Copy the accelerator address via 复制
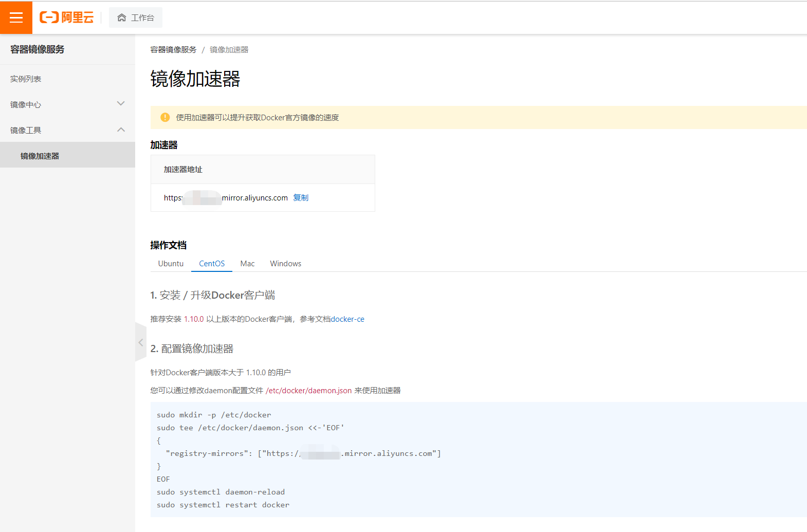 click(301, 198)
